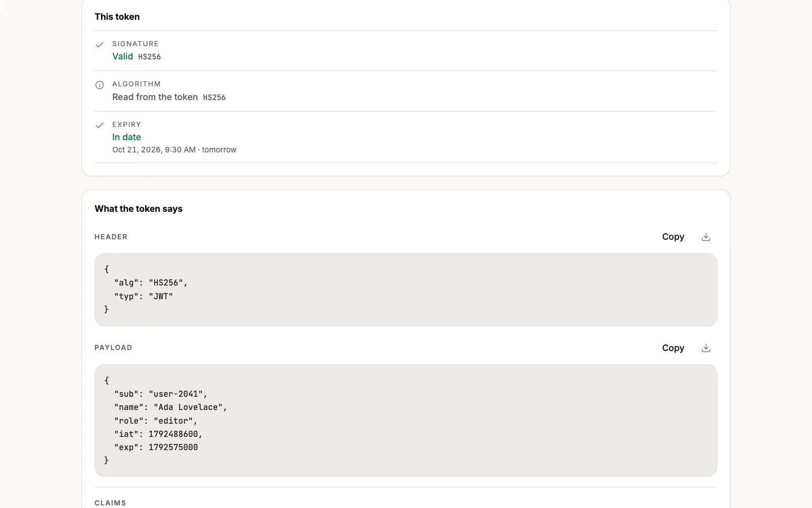Viewport: 812px width, 508px height.
Task: Click the CLAIMS section label
Action: 110,503
